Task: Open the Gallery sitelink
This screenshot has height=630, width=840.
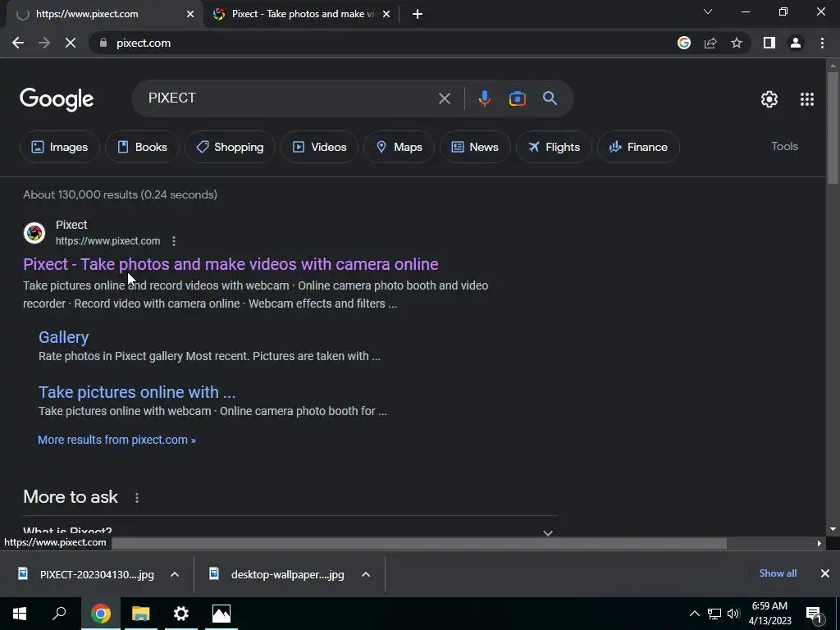Action: click(64, 337)
